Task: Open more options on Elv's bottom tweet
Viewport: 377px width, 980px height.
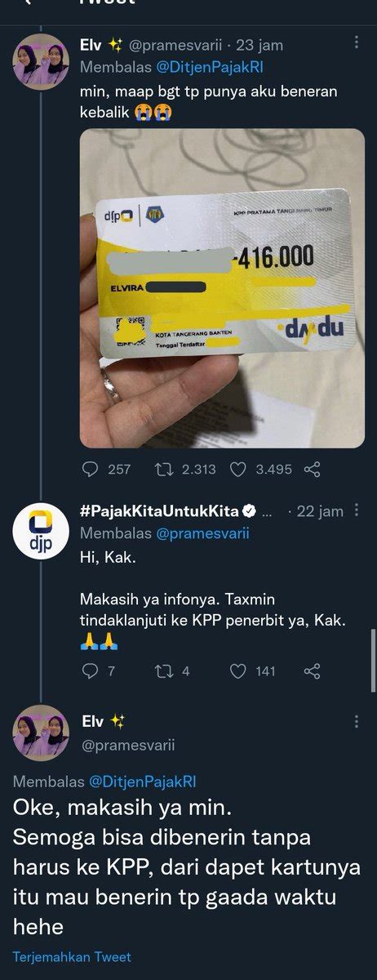Action: 357,722
